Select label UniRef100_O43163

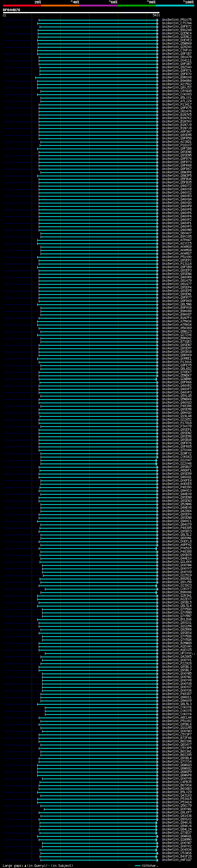tap(176, 795)
